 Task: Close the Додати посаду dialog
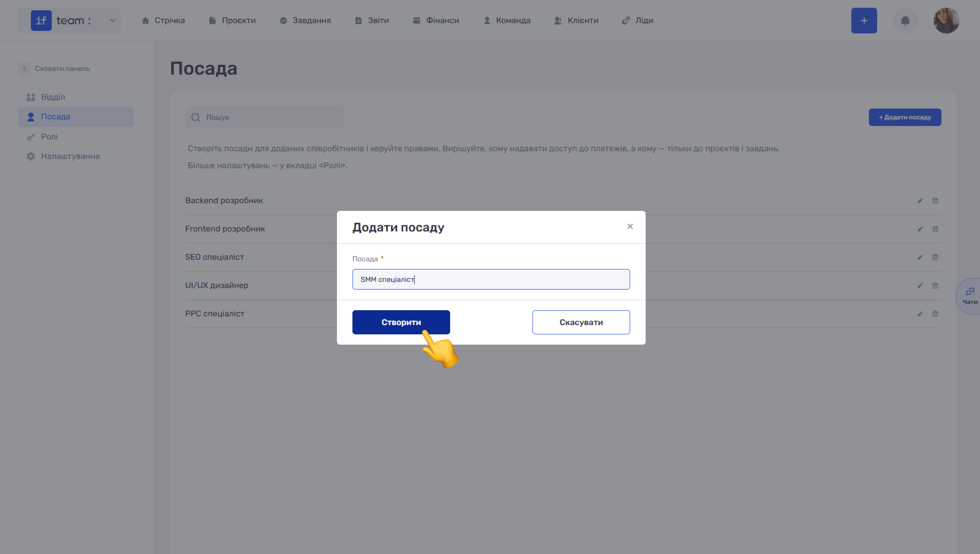630,226
